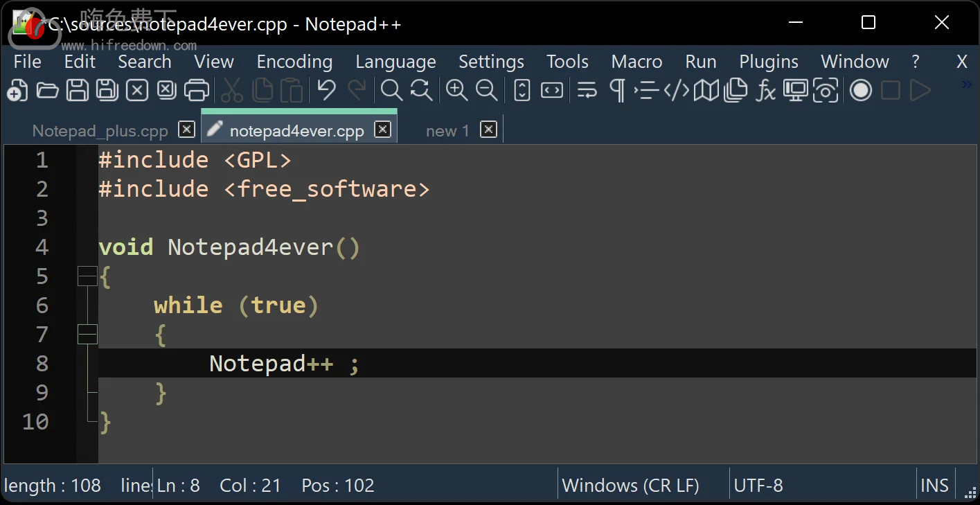Open the Document List panel
The height and width of the screenshot is (505, 980).
pos(736,90)
